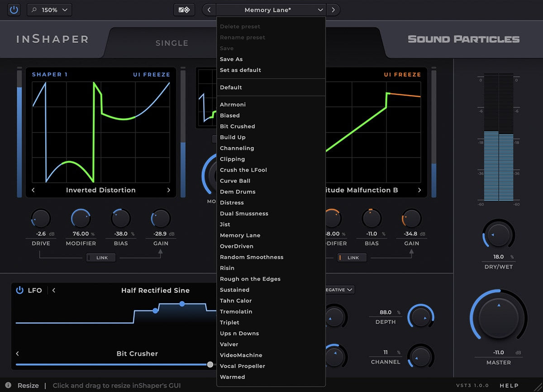The image size is (543, 392).
Task: Go to next preset with right arrow
Action: [x=333, y=10]
